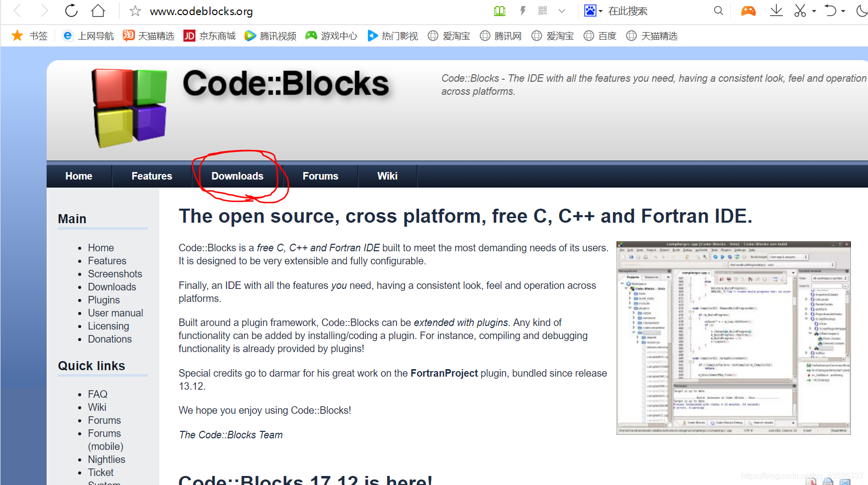Screen dimensions: 868x485
Task: Open Features tab in navigation bar
Action: coord(152,176)
